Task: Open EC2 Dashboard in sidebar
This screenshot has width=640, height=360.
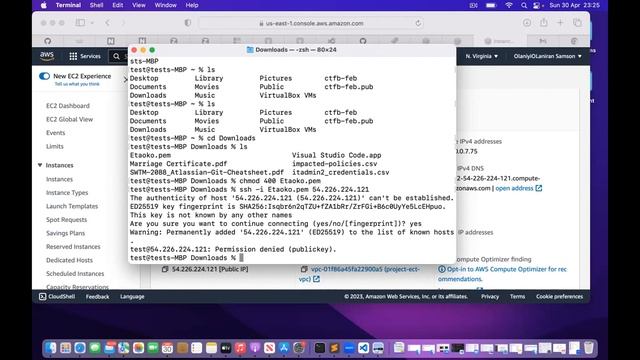Action: point(68,106)
